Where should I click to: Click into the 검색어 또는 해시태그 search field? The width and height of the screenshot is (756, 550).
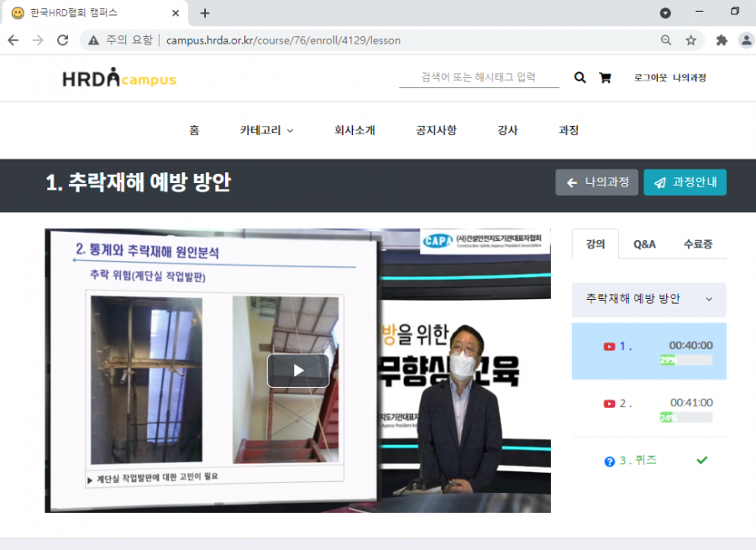click(x=479, y=77)
